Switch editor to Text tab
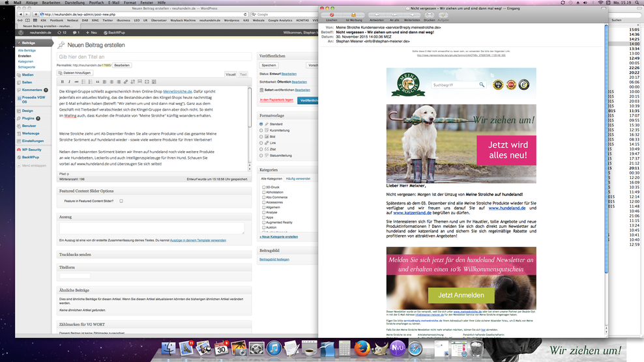 coord(243,74)
